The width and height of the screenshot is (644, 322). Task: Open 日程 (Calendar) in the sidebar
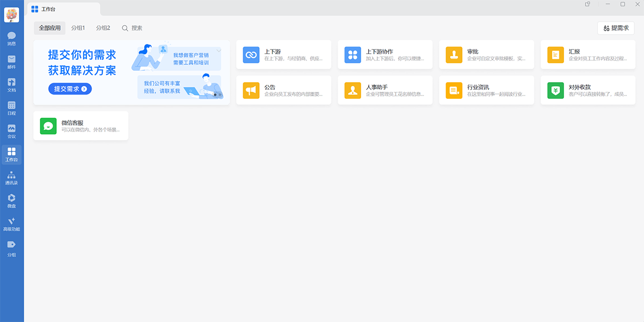tap(12, 108)
